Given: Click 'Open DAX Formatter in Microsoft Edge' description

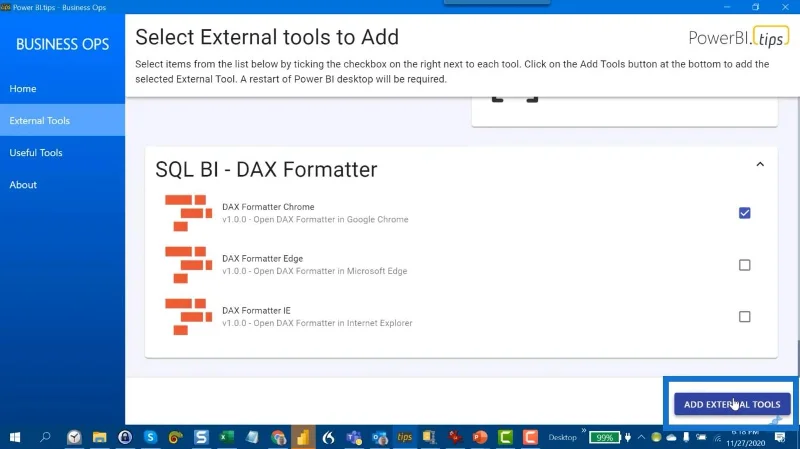Looking at the screenshot, I should 330,271.
